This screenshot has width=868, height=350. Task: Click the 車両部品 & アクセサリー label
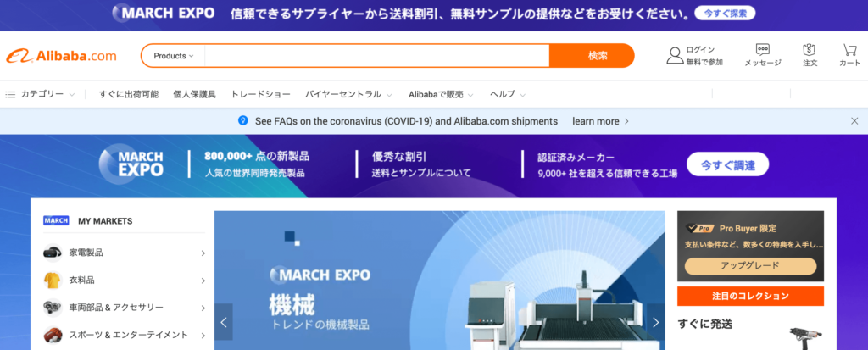tap(116, 308)
